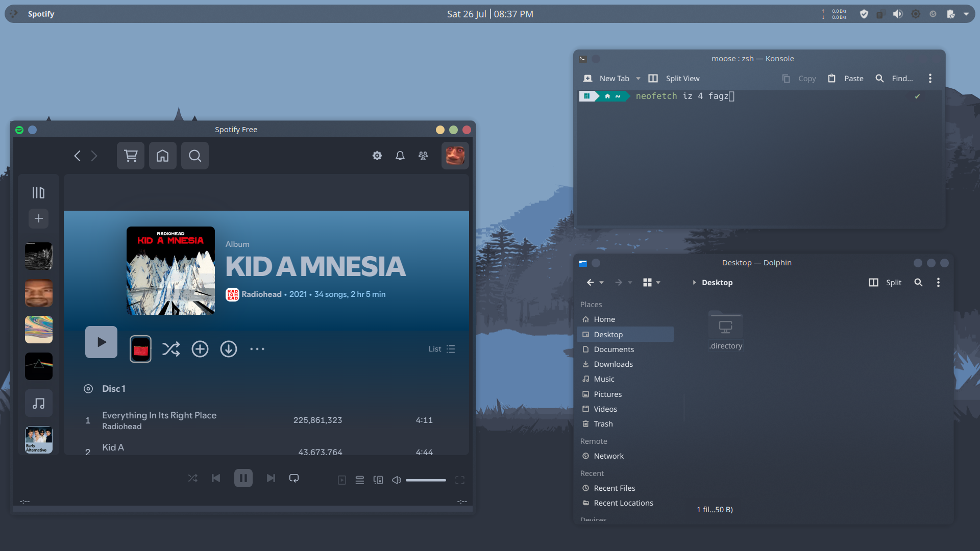Open Spotify user profile avatar
Viewport: 980px width, 551px height.
(x=455, y=156)
